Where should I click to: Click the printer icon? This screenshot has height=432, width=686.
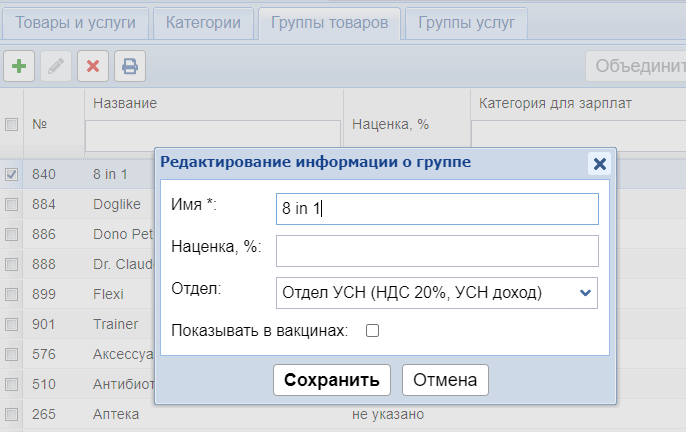pyautogui.click(x=130, y=67)
